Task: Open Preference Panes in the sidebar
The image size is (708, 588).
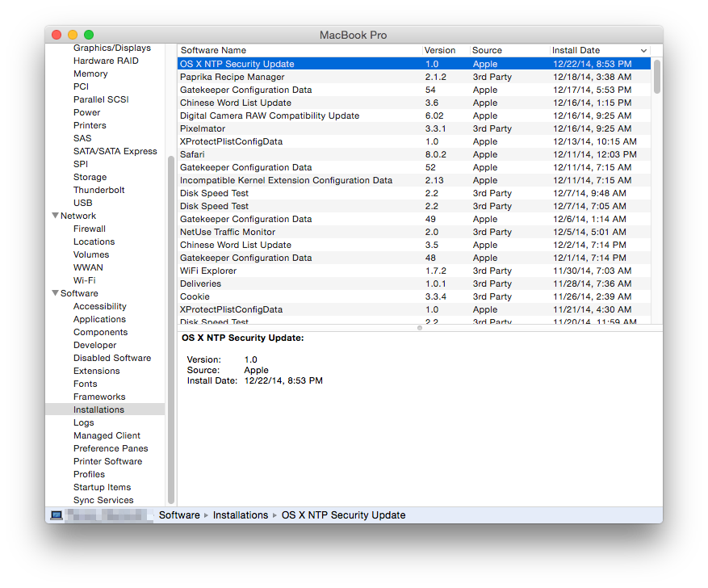Action: tap(111, 448)
